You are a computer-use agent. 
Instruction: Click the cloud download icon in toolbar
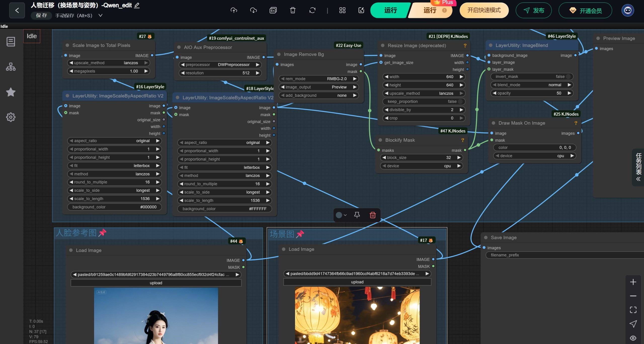[253, 10]
